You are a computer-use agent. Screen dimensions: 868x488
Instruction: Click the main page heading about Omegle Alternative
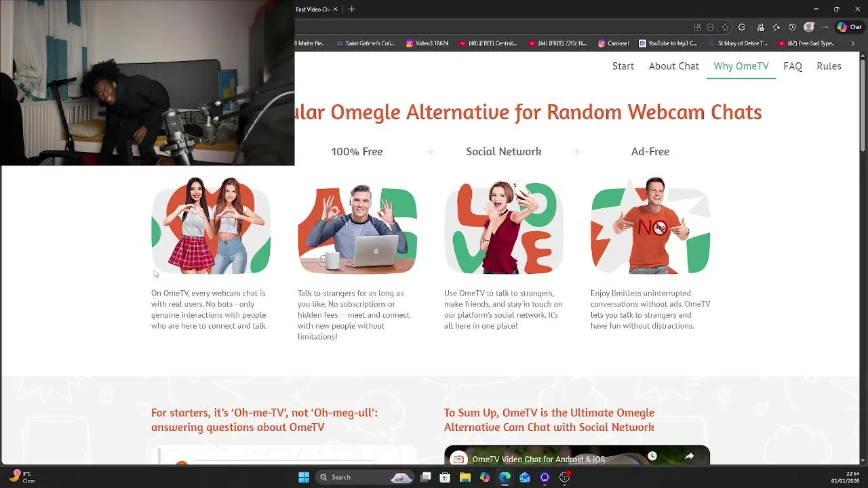528,112
